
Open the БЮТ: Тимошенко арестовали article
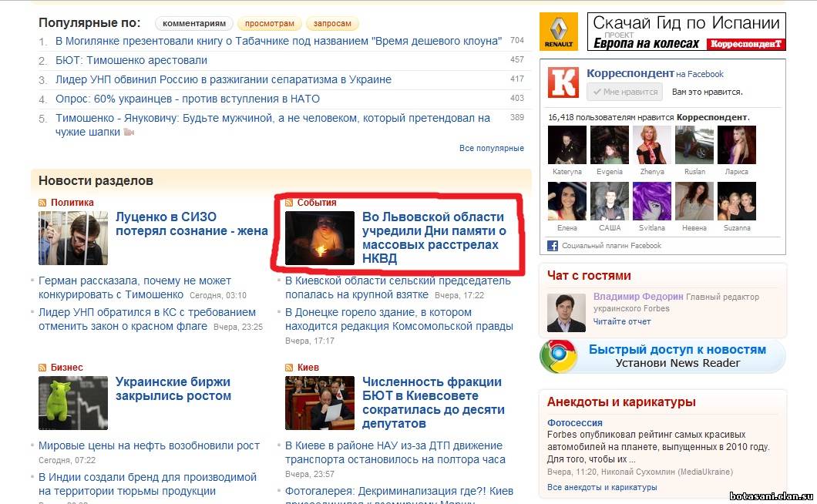pyautogui.click(x=131, y=60)
